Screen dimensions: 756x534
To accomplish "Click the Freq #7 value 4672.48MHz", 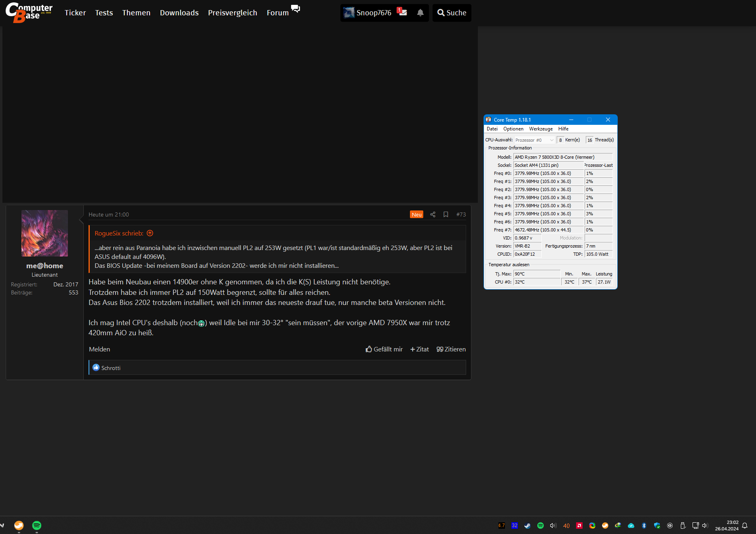I will [x=548, y=230].
